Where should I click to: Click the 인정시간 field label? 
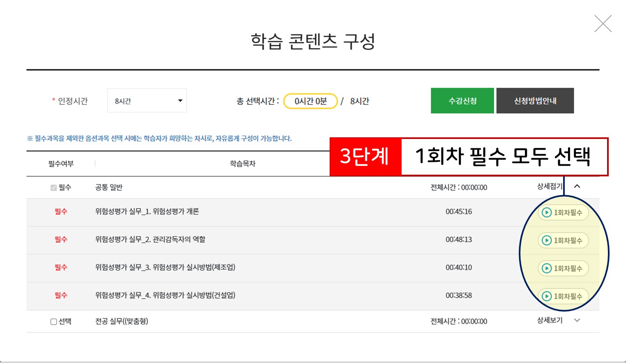click(x=73, y=101)
